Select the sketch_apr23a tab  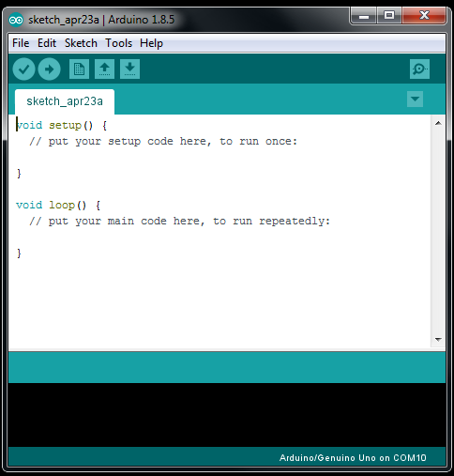65,101
